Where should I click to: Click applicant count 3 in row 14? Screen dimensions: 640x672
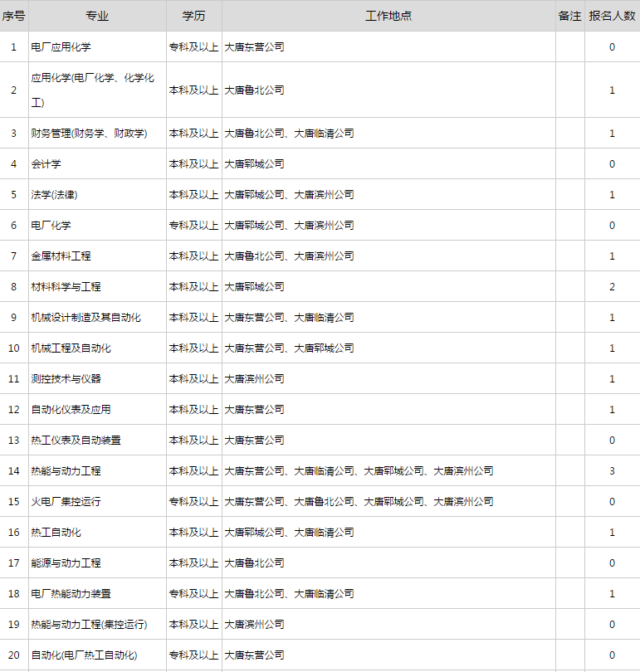click(612, 471)
